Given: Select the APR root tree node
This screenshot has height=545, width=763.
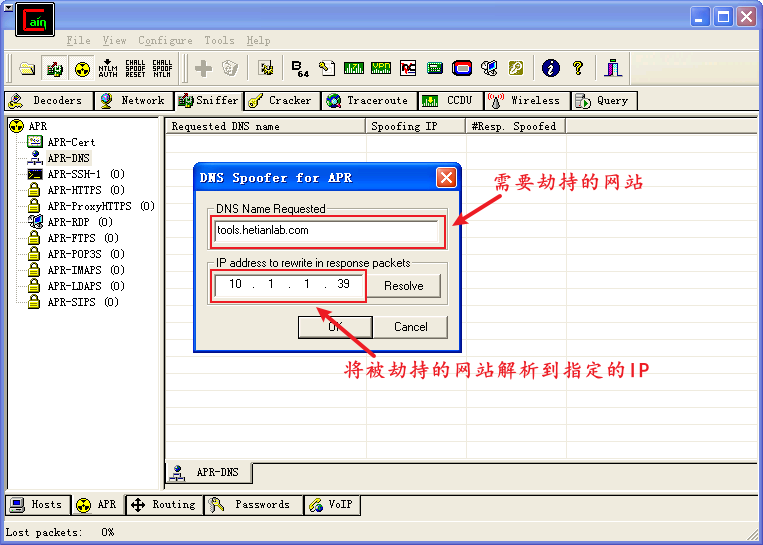Looking at the screenshot, I should tap(37, 127).
